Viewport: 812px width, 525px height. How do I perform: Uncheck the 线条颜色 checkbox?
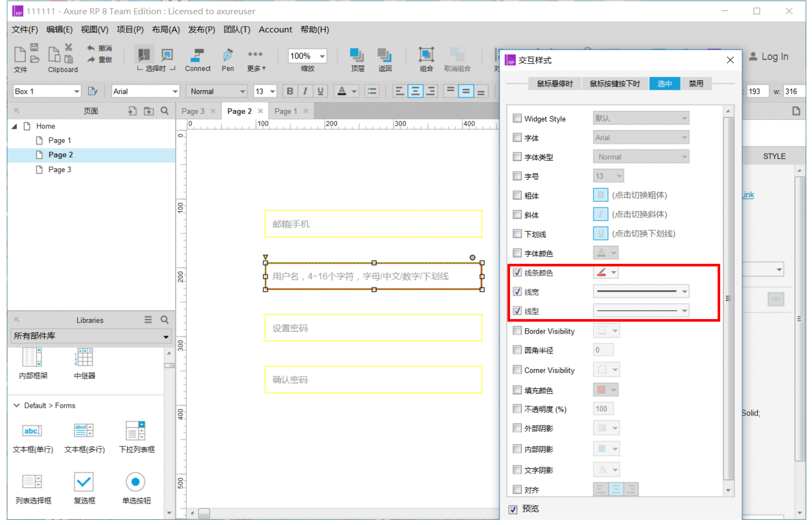(x=517, y=272)
